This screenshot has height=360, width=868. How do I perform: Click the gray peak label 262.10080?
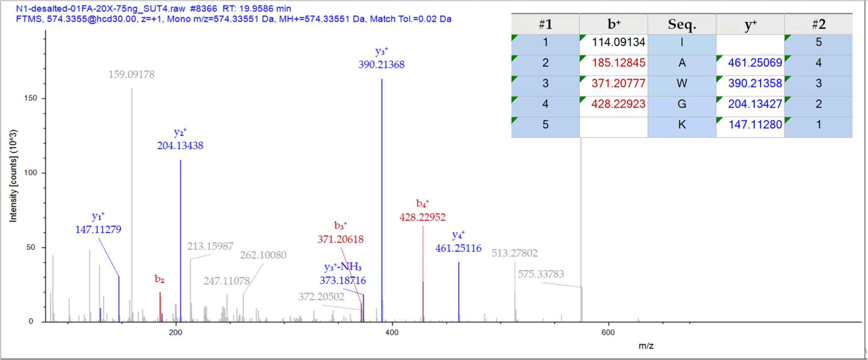[263, 255]
